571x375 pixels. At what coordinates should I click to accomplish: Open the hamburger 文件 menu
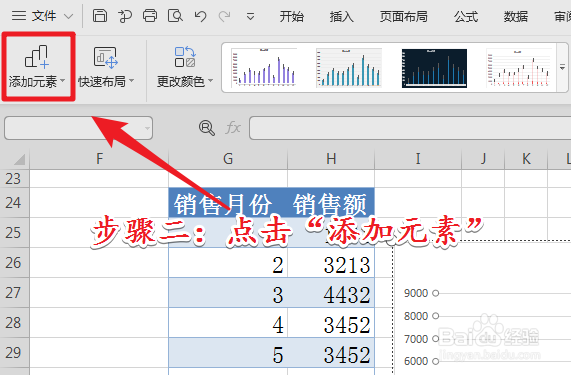point(34,16)
